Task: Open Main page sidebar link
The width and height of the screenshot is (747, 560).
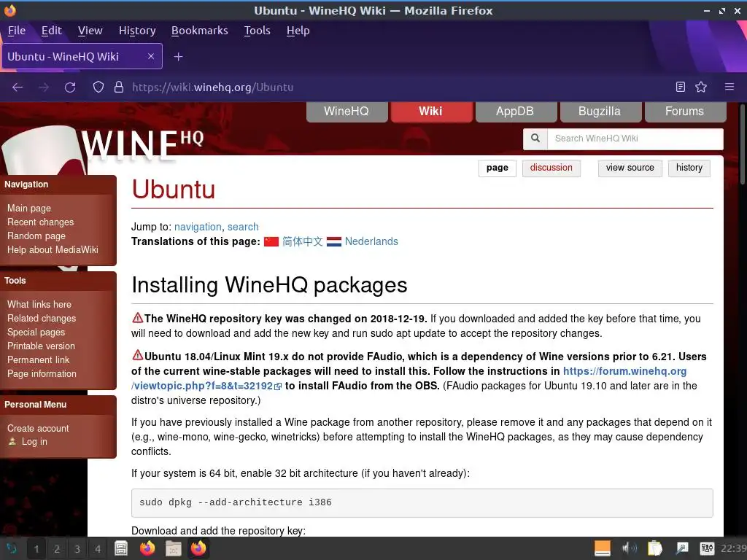Action: pyautogui.click(x=29, y=208)
